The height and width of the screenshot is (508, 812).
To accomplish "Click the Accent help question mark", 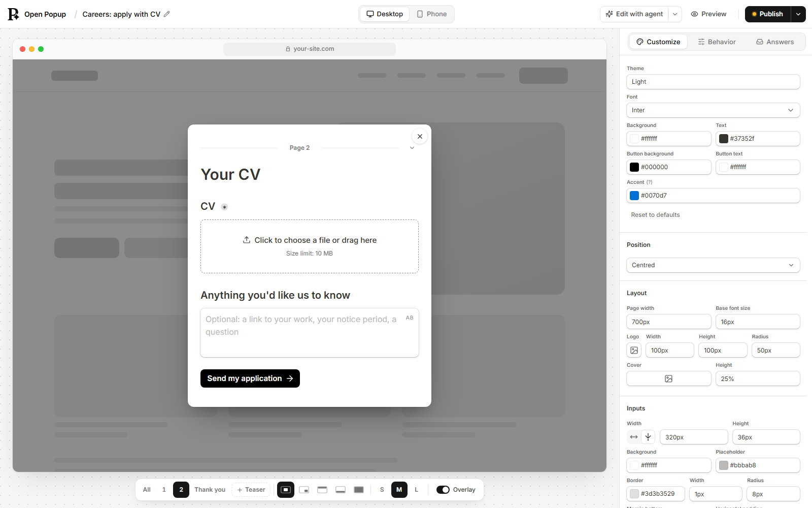I will tap(649, 182).
